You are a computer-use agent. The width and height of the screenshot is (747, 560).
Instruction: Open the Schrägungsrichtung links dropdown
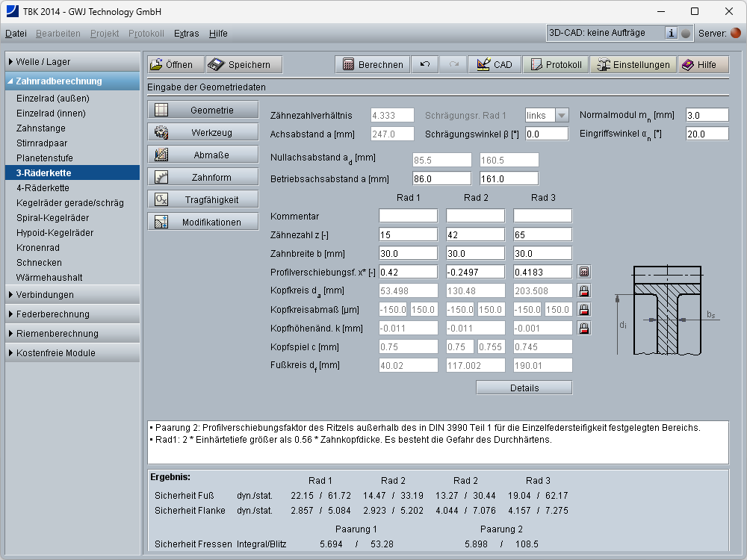(561, 115)
